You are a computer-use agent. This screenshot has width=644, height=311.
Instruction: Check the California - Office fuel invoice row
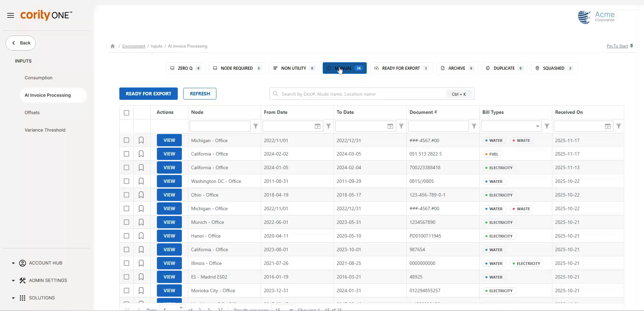[126, 154]
